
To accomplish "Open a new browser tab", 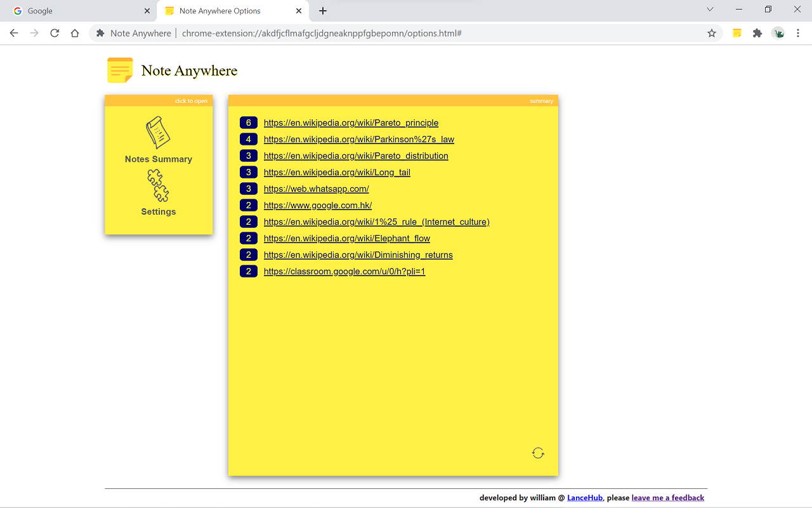I will 323,11.
